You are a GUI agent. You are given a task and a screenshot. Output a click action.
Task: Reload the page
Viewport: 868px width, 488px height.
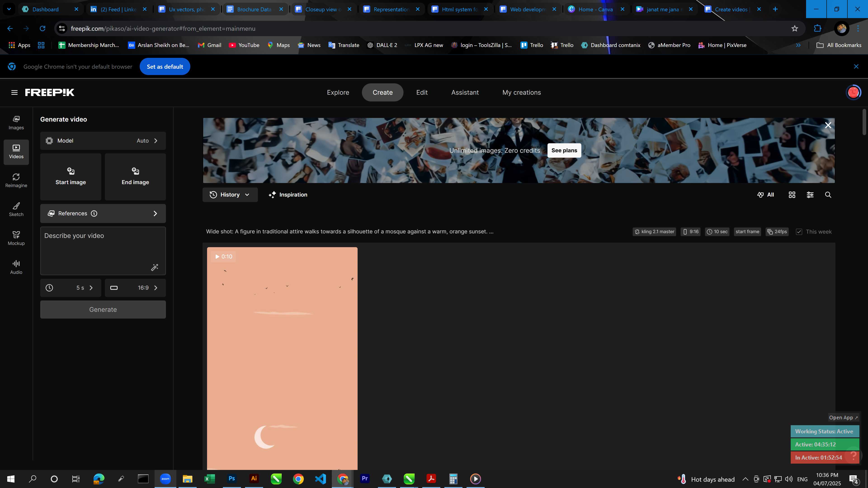pos(42,29)
